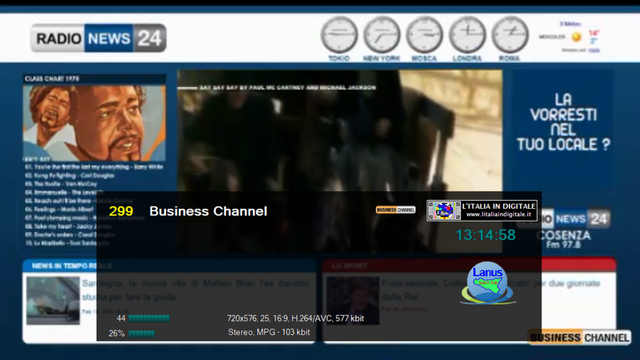The image size is (640, 360).
Task: Click chart entry 04 Emmanuelle
Action: pos(64,192)
